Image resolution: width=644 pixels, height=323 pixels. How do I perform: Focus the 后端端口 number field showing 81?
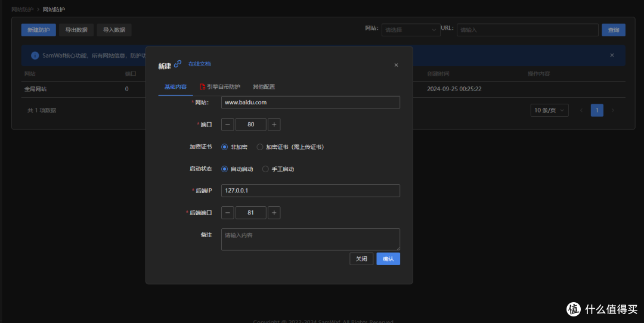click(x=251, y=213)
